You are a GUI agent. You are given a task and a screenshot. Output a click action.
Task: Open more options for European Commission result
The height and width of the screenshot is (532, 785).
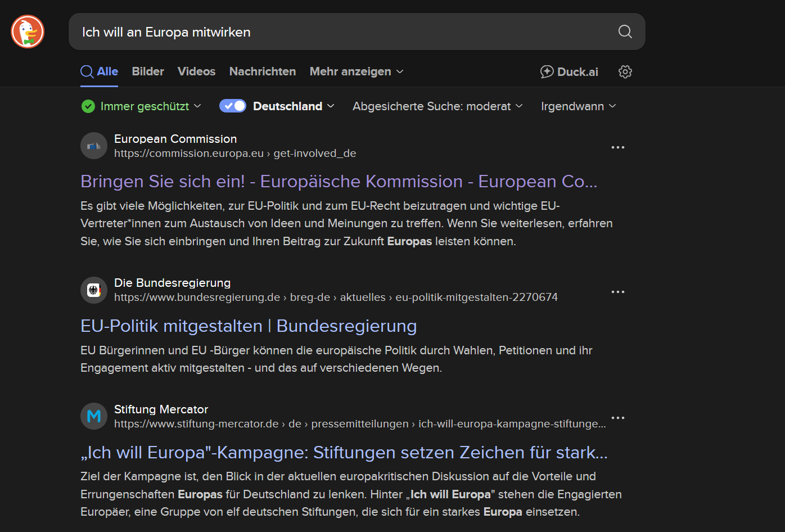tap(617, 147)
